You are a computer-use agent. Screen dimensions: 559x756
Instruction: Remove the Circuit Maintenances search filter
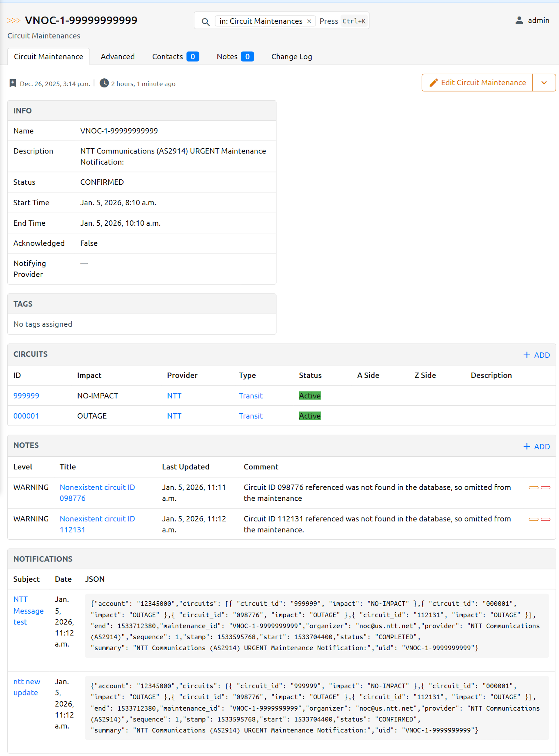[x=309, y=21]
